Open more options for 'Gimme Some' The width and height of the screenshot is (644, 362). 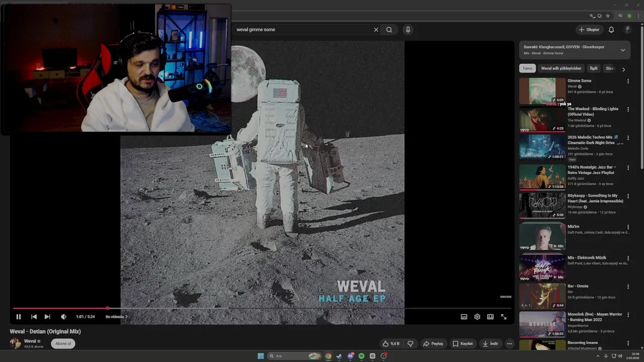pyautogui.click(x=628, y=81)
